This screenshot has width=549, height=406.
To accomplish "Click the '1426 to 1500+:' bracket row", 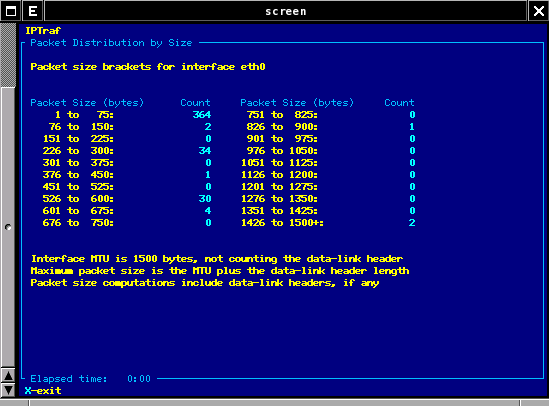I will click(x=282, y=223).
